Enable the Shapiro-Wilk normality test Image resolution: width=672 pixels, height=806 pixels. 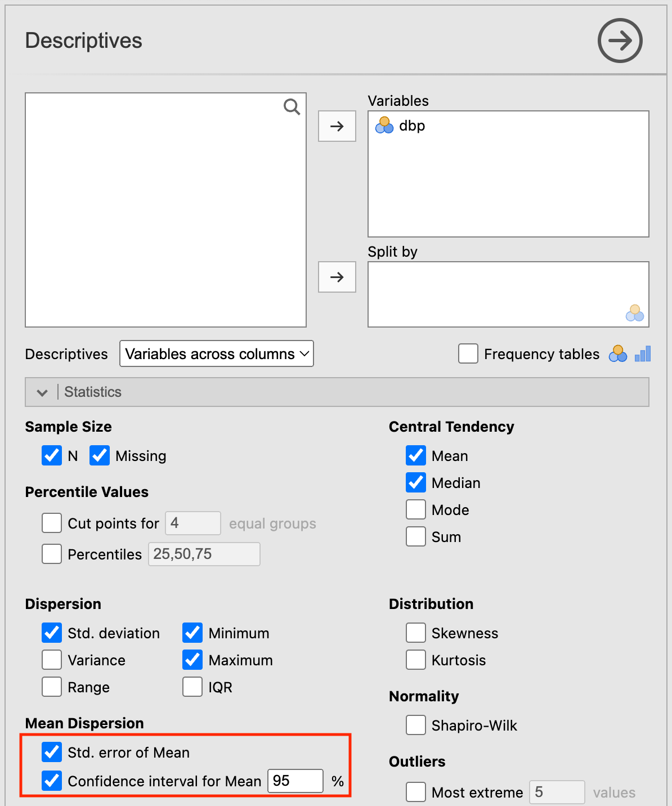click(x=416, y=725)
